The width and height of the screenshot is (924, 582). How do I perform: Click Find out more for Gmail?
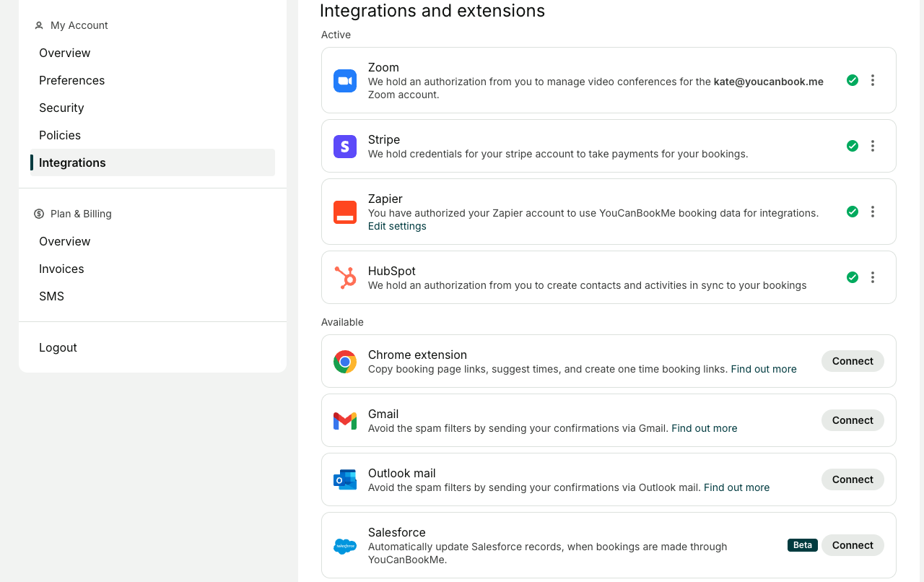(705, 428)
